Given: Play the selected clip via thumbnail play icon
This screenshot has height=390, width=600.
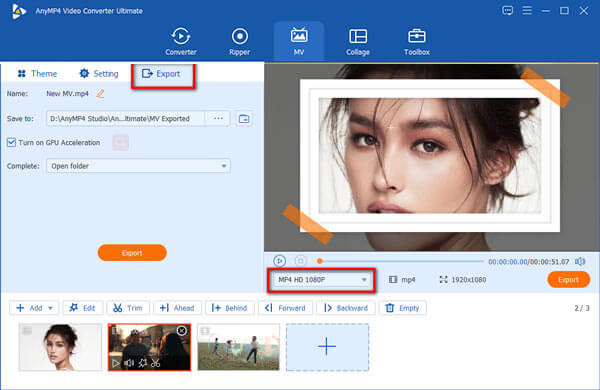Looking at the screenshot, I should tap(116, 363).
